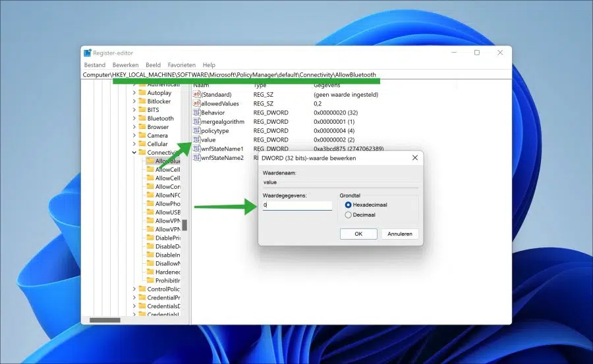This screenshot has width=593, height=364.
Task: Open the Beeld menu
Action: point(153,65)
